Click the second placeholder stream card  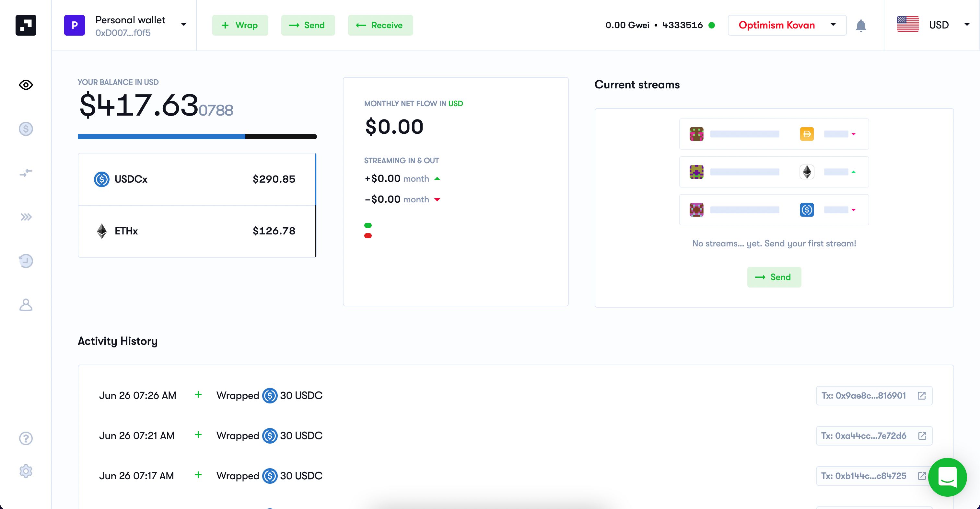point(774,172)
